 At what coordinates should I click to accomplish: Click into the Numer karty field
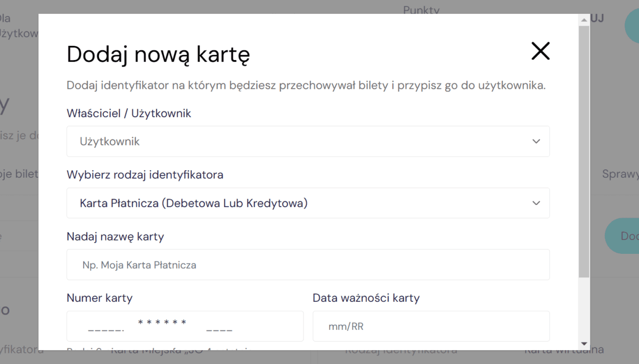pos(185,326)
